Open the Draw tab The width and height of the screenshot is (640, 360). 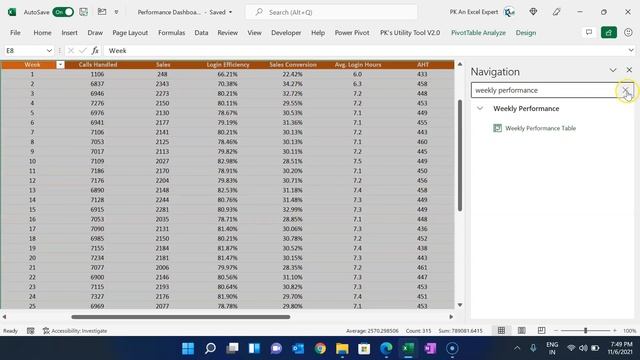coord(95,33)
